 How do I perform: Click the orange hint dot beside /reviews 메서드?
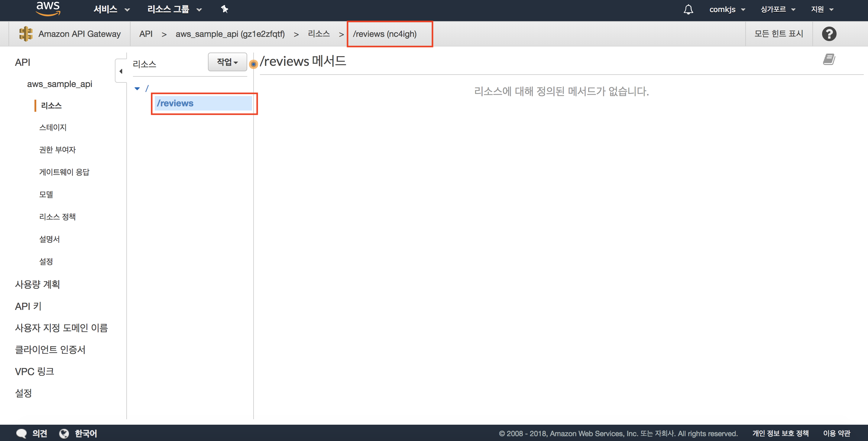point(253,64)
